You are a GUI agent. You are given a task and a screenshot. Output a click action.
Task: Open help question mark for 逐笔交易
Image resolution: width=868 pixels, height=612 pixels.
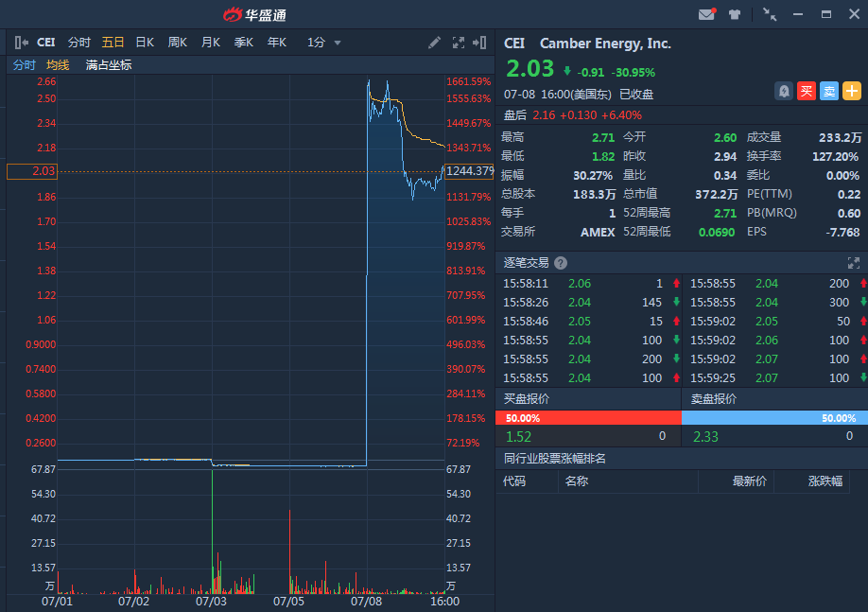coord(560,263)
